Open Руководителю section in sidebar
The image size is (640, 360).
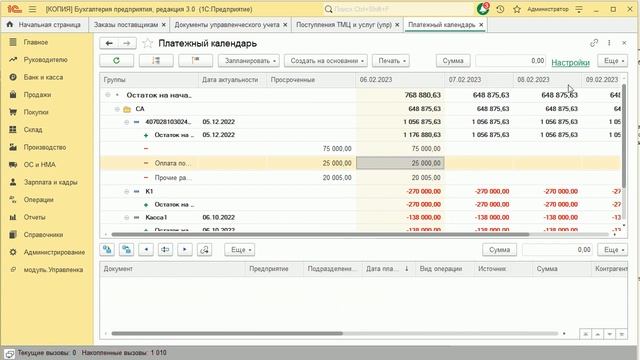click(x=45, y=60)
